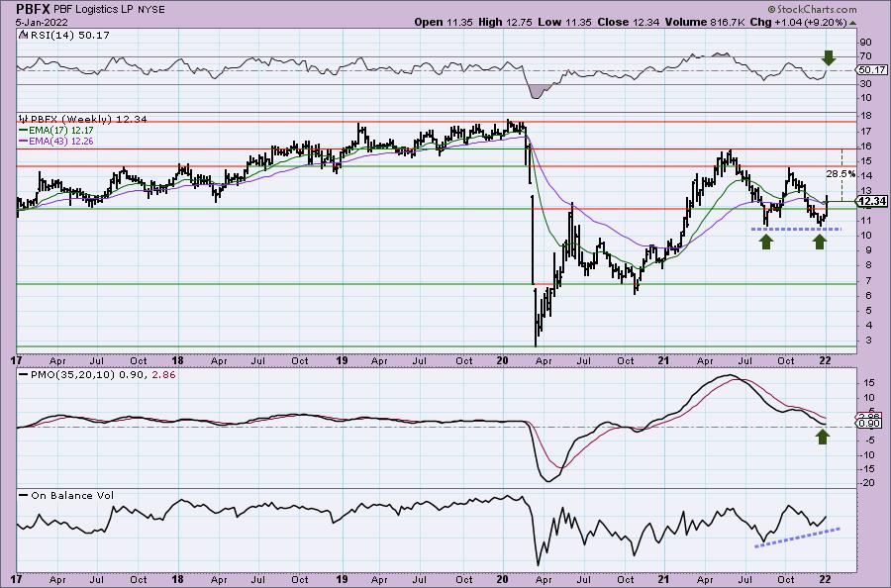
Task: Click the EMA(43) 12.26 legend text
Action: 60,141
